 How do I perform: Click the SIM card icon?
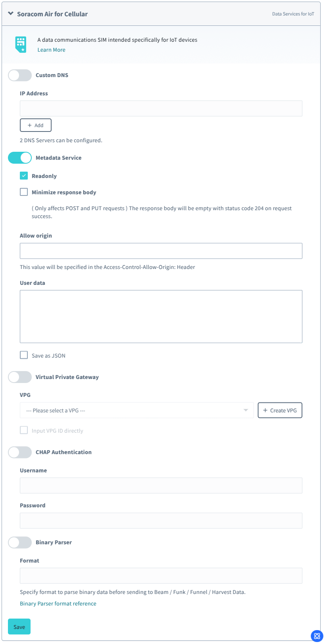pos(21,44)
